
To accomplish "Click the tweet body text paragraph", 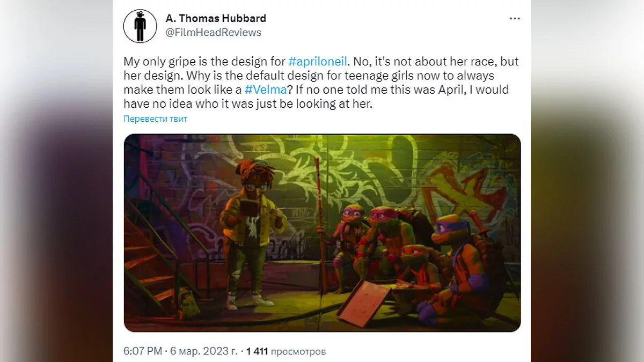I will (x=321, y=83).
